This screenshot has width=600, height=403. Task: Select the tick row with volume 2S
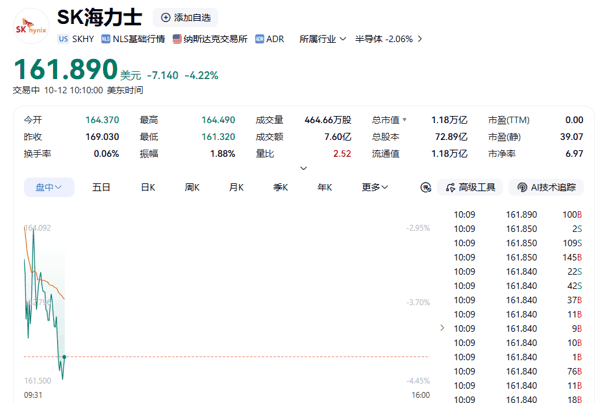click(518, 229)
